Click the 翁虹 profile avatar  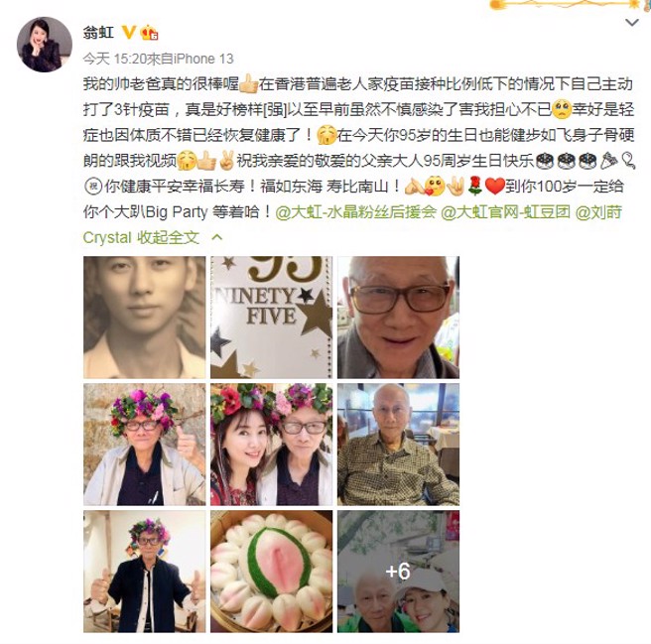45,45
